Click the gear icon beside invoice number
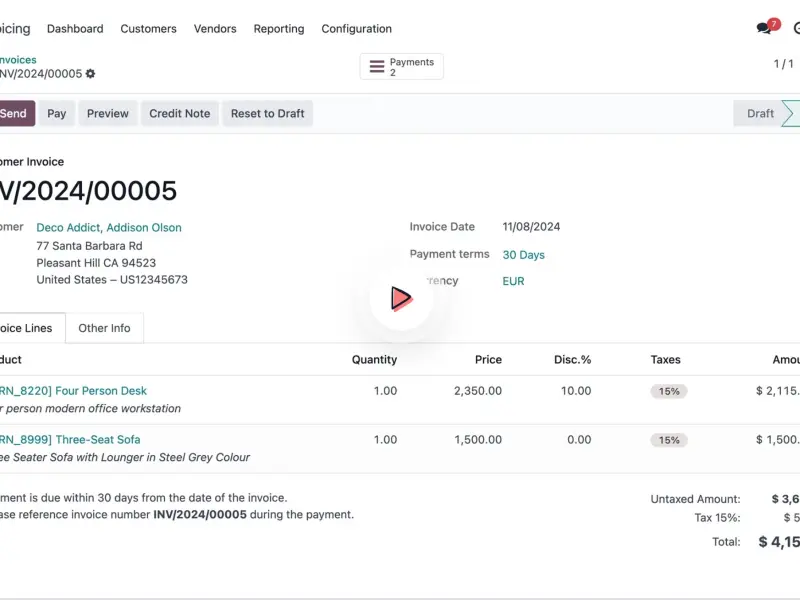Screen dimensions: 800x600 (91, 74)
